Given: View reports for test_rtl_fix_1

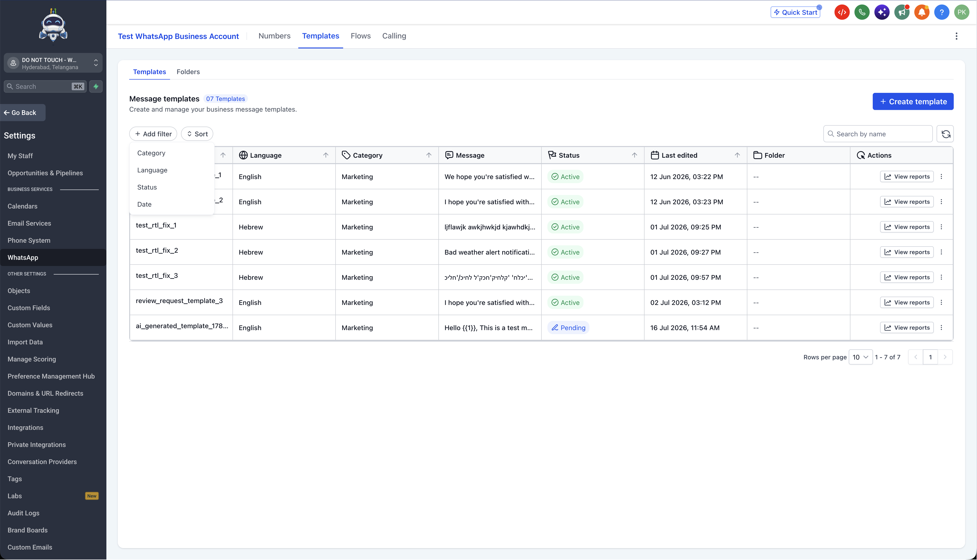Looking at the screenshot, I should click(x=907, y=227).
